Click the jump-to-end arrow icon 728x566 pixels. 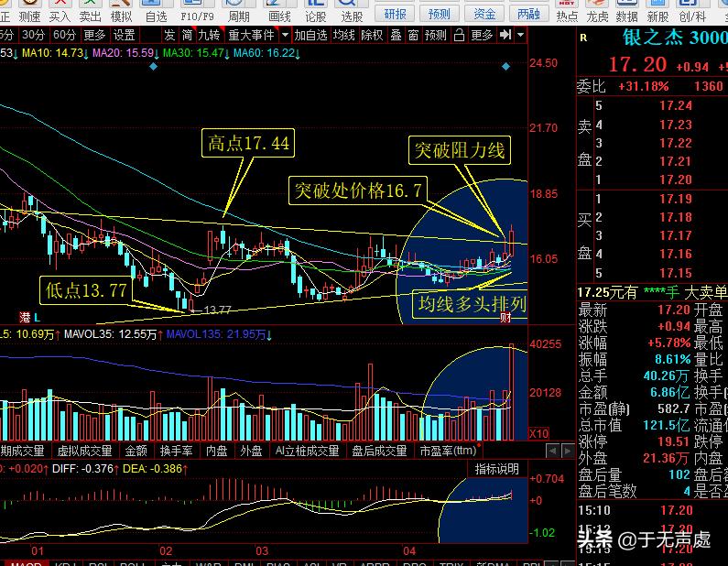click(505, 35)
